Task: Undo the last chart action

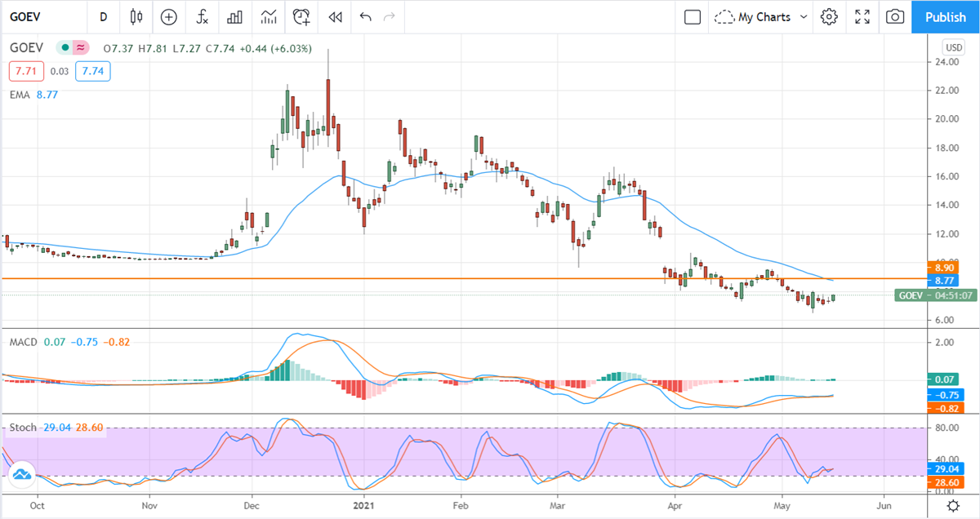Action: (x=365, y=16)
